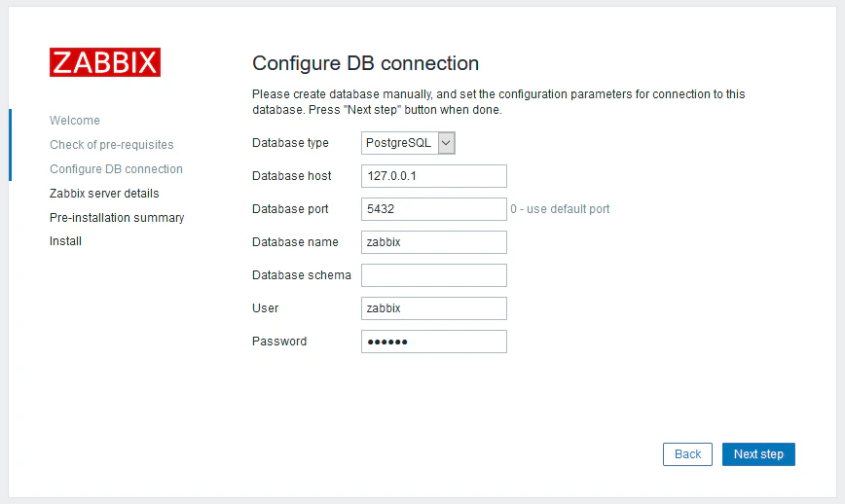Click the User input field

433,308
